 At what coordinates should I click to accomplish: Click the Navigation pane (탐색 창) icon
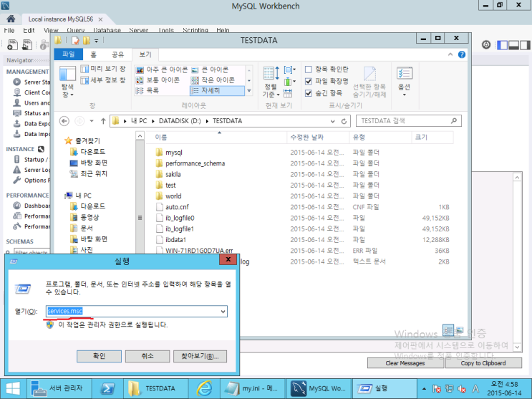67,76
